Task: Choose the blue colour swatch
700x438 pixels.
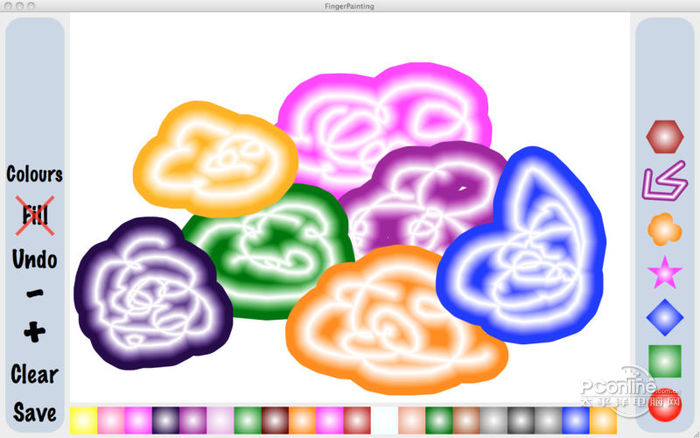Action: tap(575, 420)
